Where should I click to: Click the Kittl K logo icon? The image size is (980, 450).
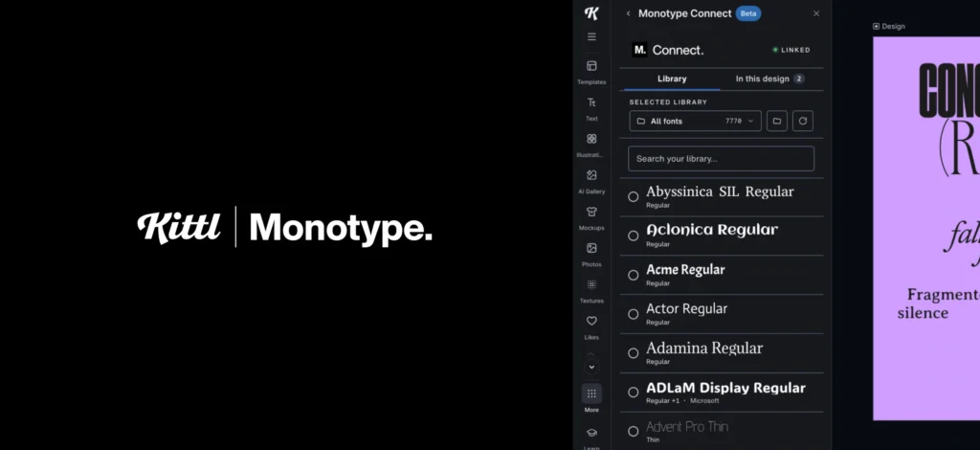(x=591, y=13)
